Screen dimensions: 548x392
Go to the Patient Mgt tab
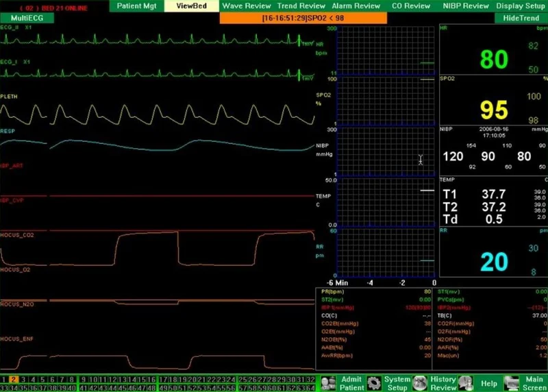136,6
